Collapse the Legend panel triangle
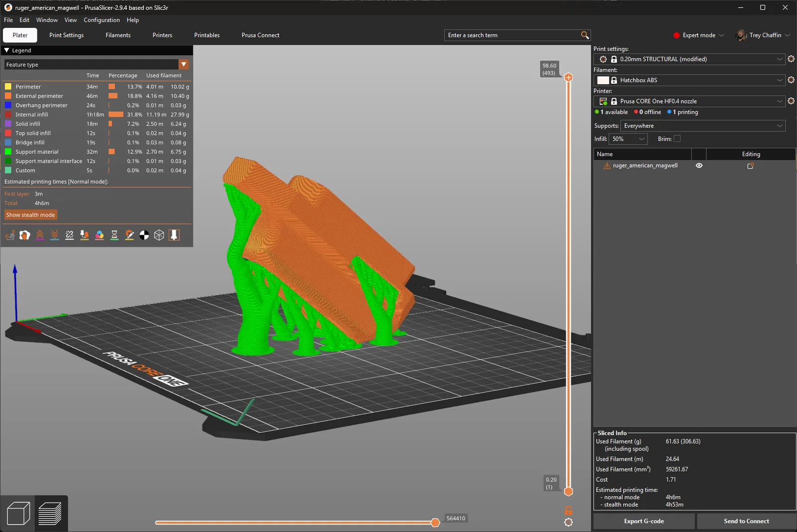Screen dimensions: 797x532 point(7,50)
